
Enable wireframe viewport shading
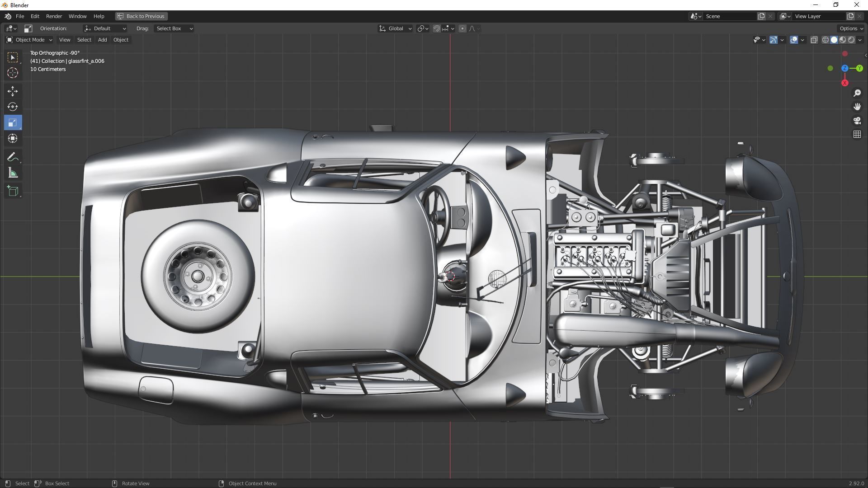pyautogui.click(x=826, y=40)
